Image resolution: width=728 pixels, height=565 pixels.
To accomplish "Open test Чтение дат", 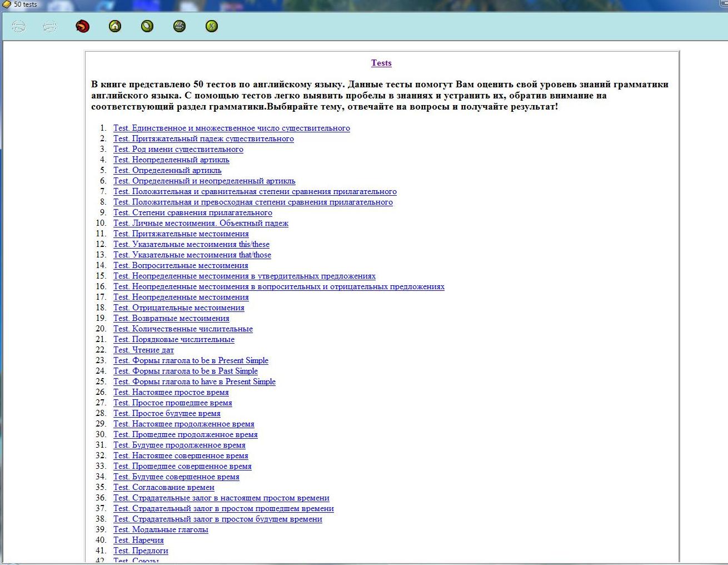I will click(x=143, y=350).
